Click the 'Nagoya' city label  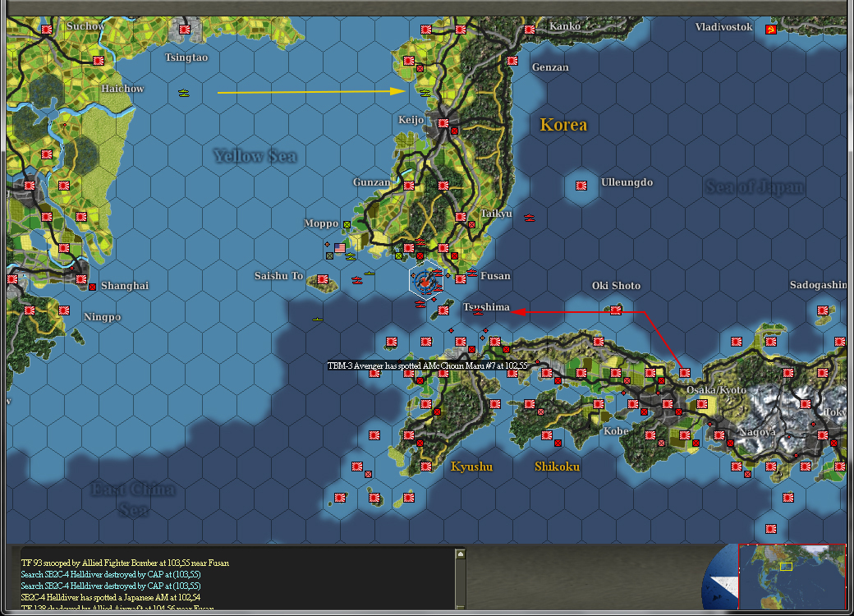758,432
